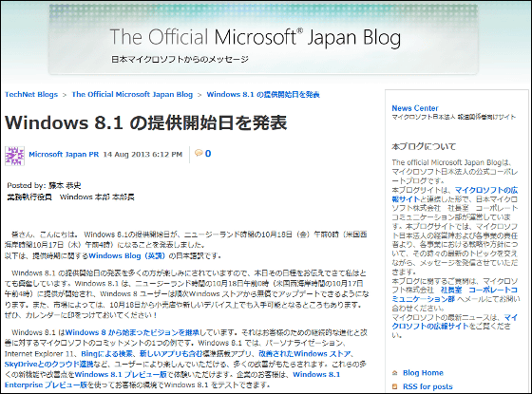Image resolution: width=532 pixels, height=394 pixels.
Task: Click the Posted by: 藤本 恭史 line
Action: click(x=44, y=185)
